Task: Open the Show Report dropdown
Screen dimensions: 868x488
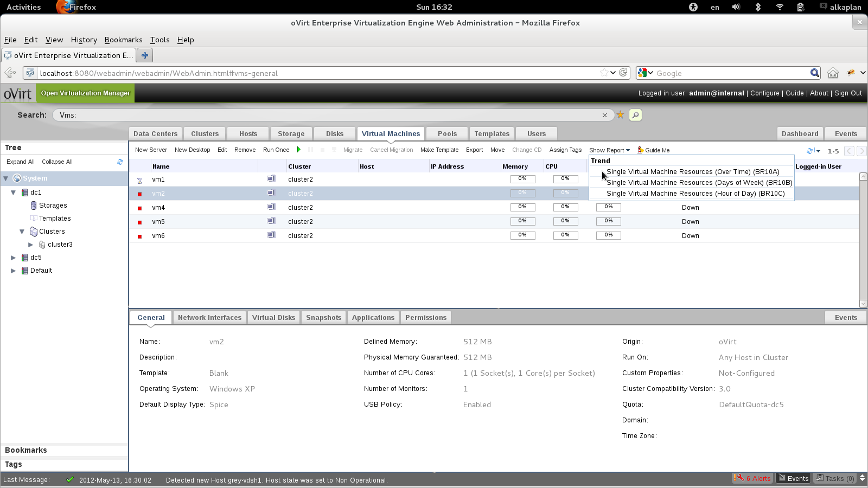Action: [x=609, y=150]
